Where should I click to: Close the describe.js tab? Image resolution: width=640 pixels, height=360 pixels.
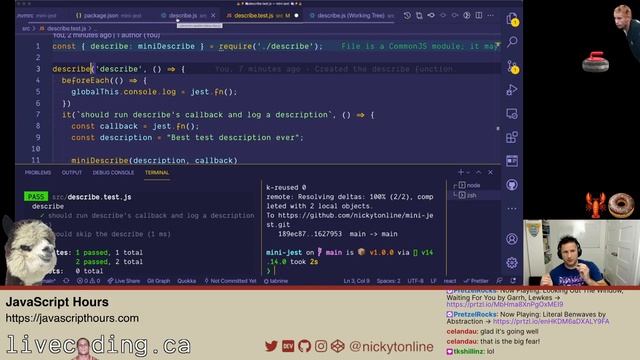tap(213, 16)
